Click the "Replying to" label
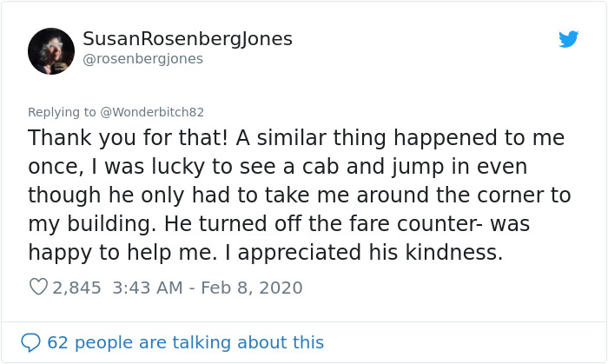Screen dimensions: 608x364 point(63,112)
